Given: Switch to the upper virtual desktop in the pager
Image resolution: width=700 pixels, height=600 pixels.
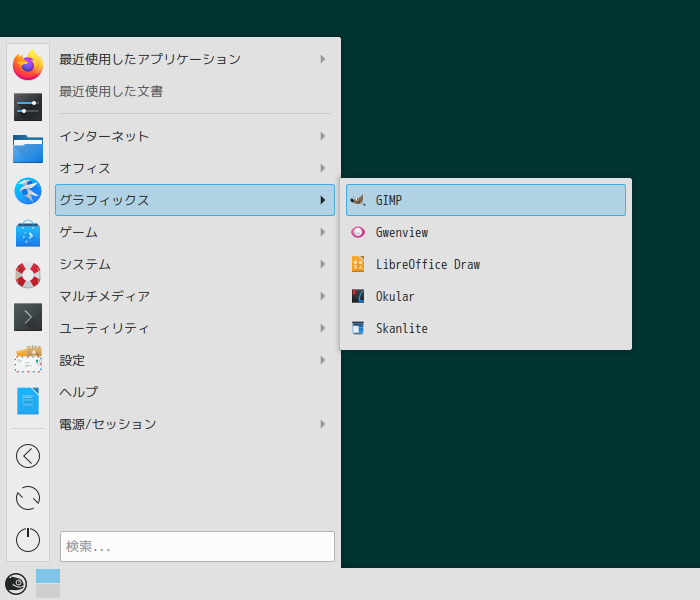Looking at the screenshot, I should click(x=48, y=576).
